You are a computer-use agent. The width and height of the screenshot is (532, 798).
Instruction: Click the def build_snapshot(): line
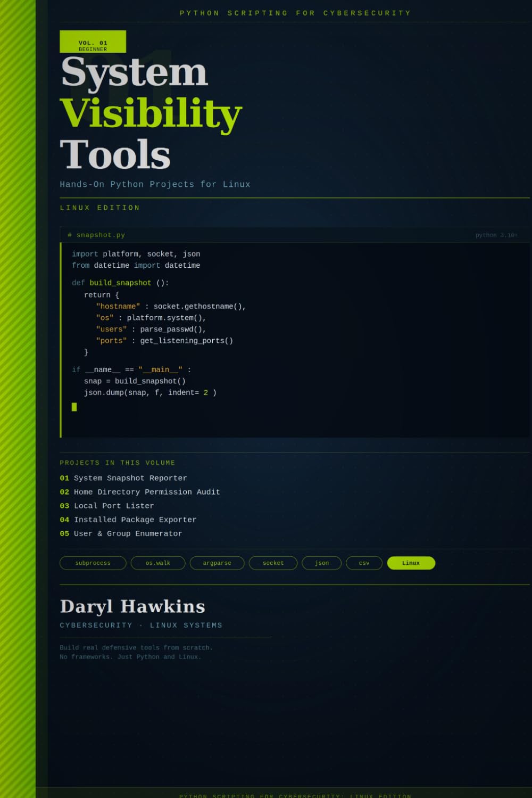[120, 283]
